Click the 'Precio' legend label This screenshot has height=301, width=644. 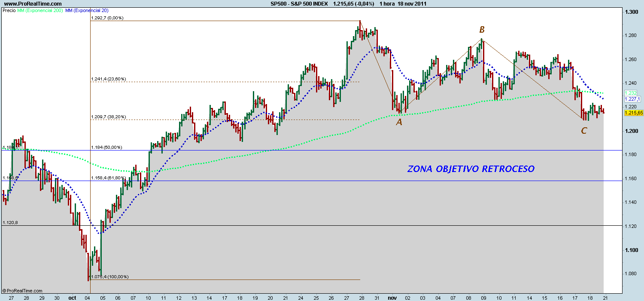point(9,10)
